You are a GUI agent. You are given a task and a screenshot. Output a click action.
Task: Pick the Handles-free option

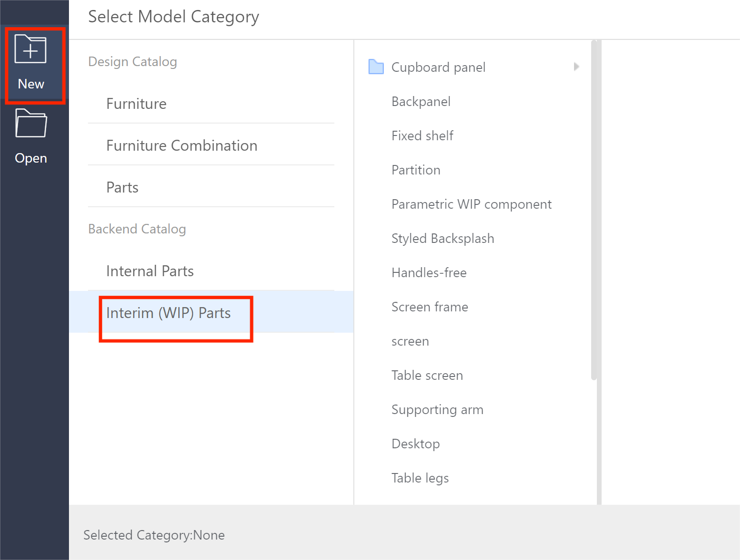pos(428,273)
